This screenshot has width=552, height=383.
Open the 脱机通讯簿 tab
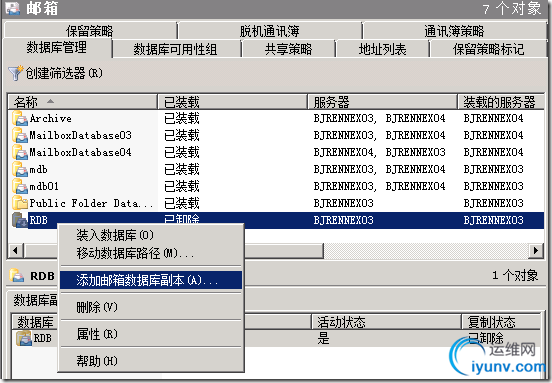pos(269,31)
